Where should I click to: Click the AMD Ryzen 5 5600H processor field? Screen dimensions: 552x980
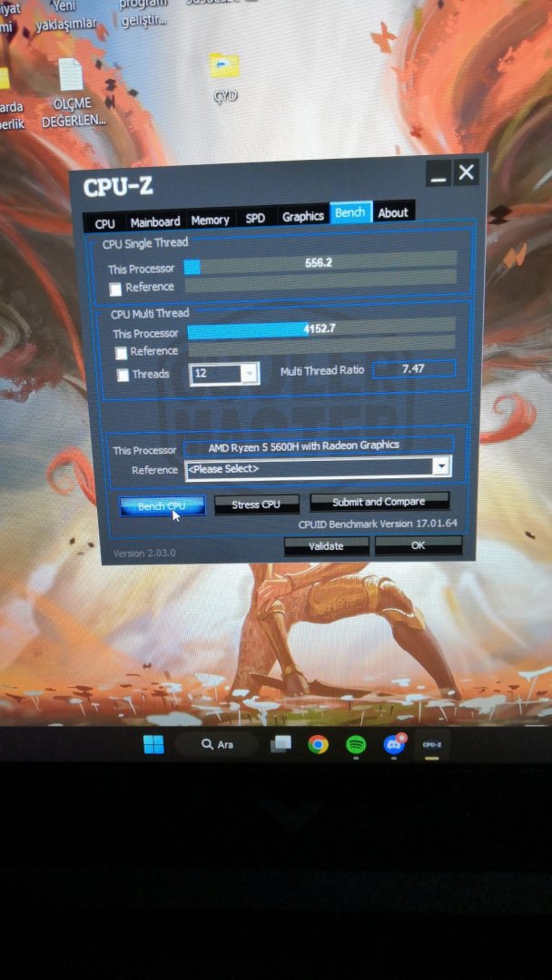click(x=319, y=446)
